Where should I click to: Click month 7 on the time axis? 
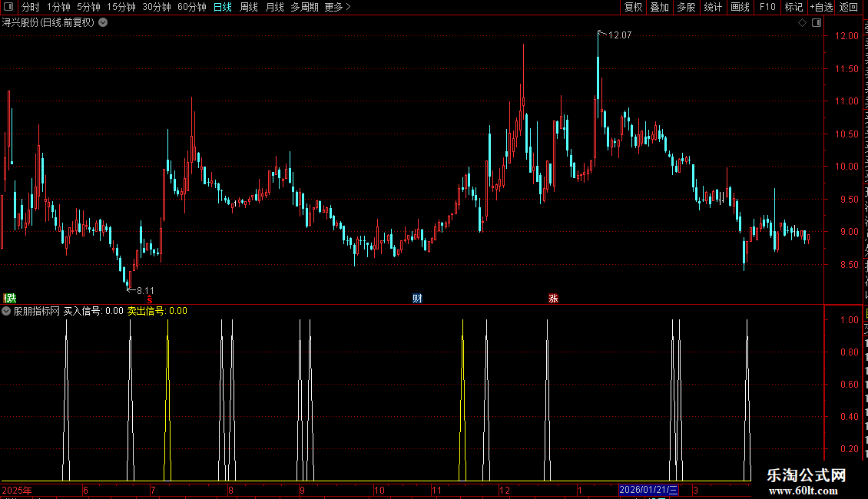click(x=153, y=490)
